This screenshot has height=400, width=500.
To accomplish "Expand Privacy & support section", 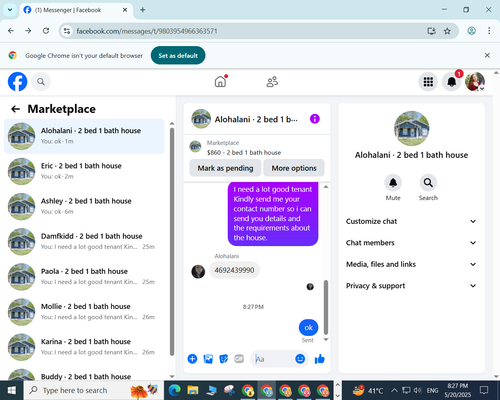I will pyautogui.click(x=411, y=286).
